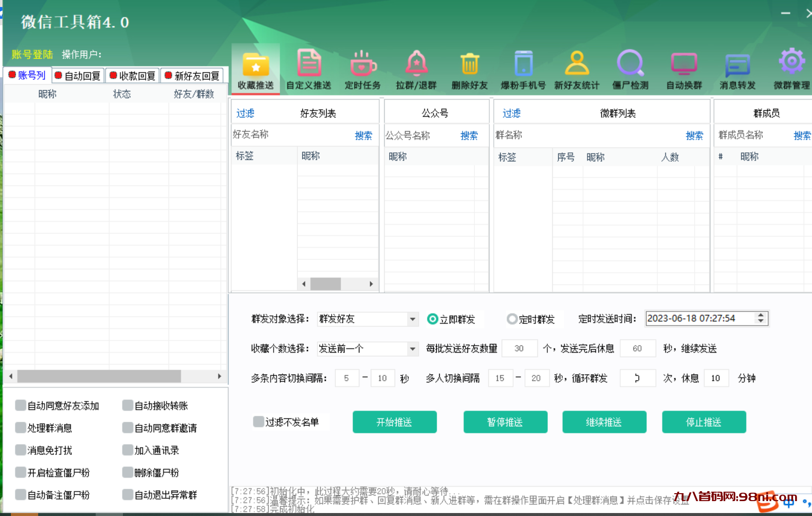
Task: Decrease 定时发送时间 with down arrow
Action: [x=761, y=321]
